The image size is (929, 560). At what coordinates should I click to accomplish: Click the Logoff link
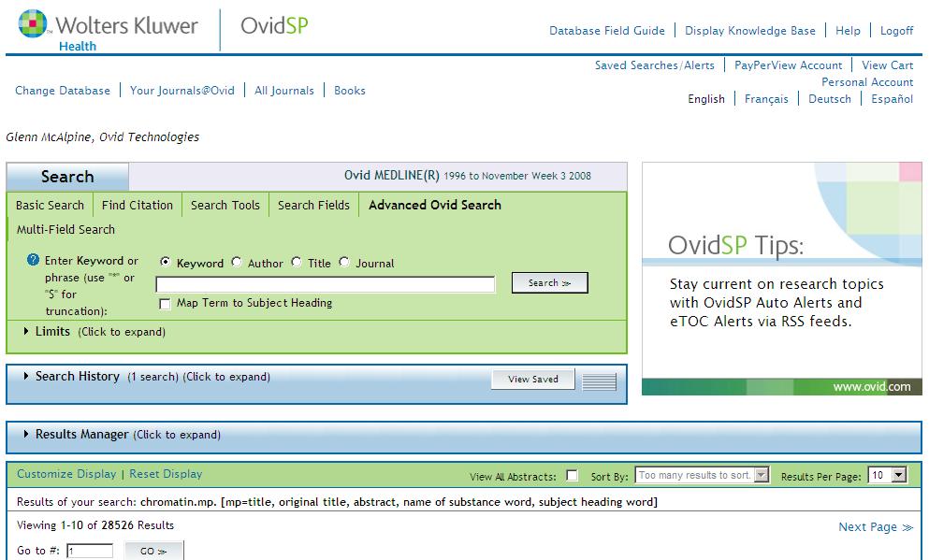coord(896,31)
